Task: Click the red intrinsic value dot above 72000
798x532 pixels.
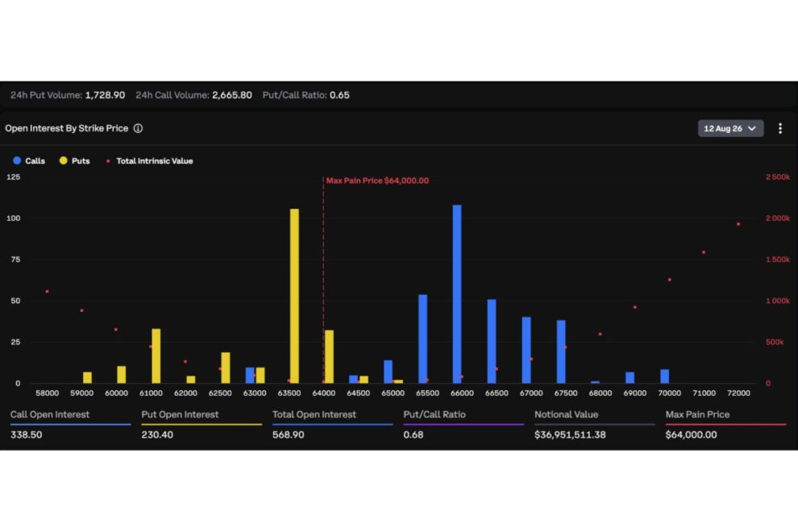Action: point(738,224)
